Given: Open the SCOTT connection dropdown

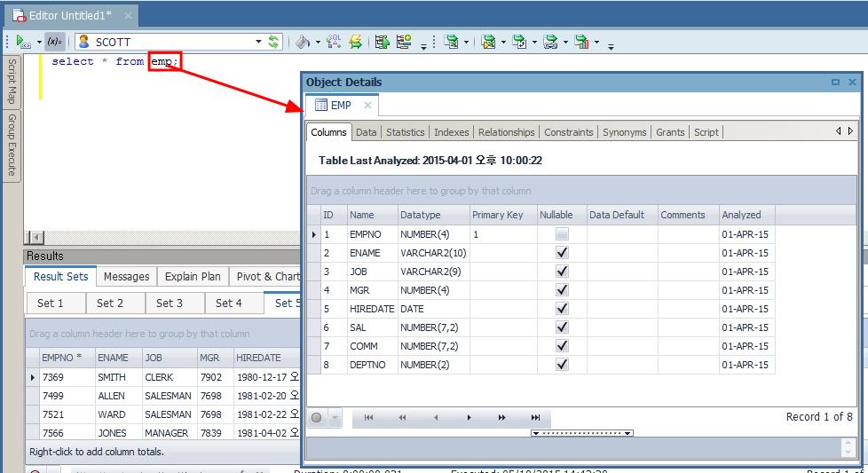Looking at the screenshot, I should (258, 42).
